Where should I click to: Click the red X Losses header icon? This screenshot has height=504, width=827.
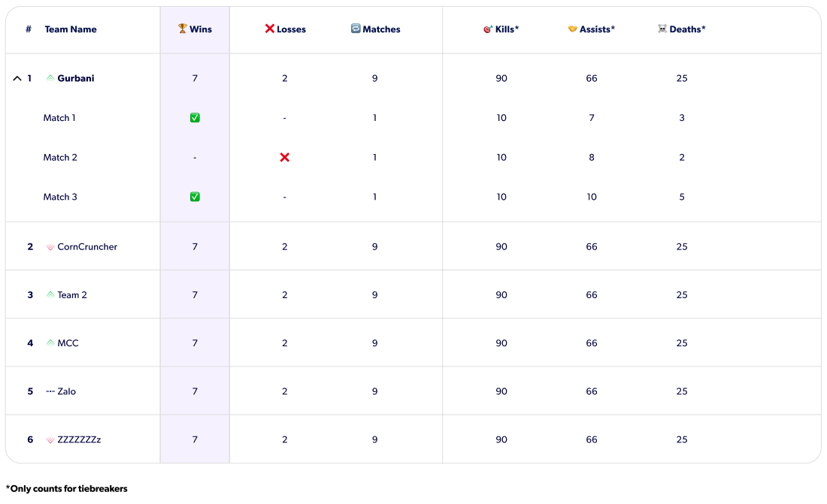click(x=270, y=29)
